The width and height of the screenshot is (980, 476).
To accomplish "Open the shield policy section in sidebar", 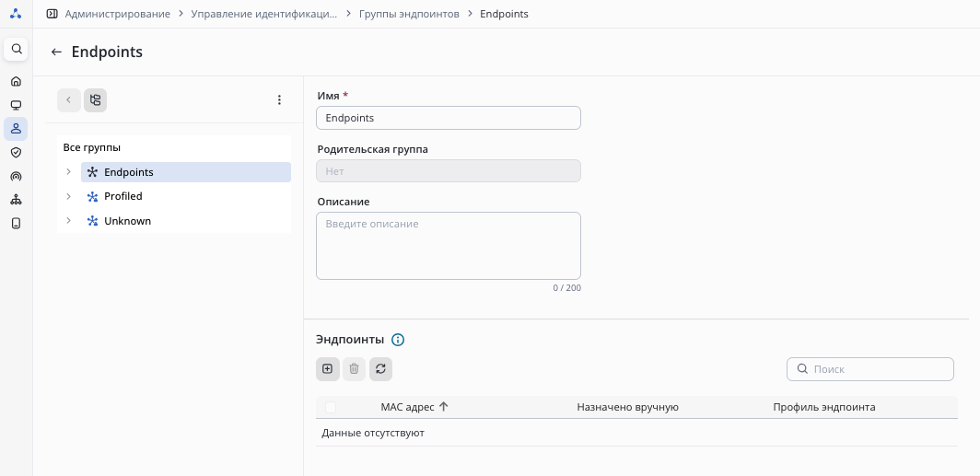I will pyautogui.click(x=16, y=152).
